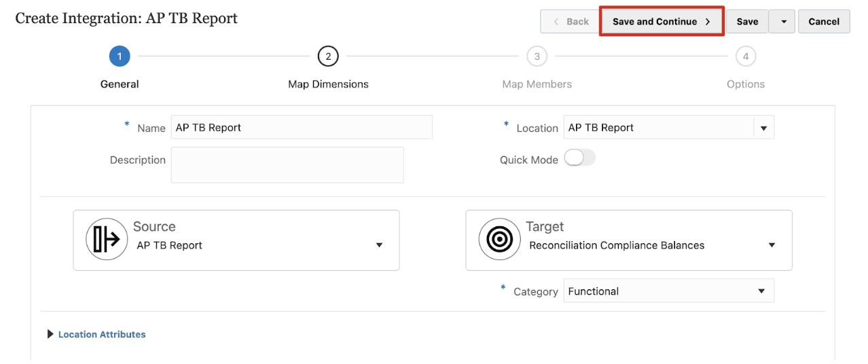Click into the Description text box
The height and width of the screenshot is (364, 868).
(x=287, y=165)
